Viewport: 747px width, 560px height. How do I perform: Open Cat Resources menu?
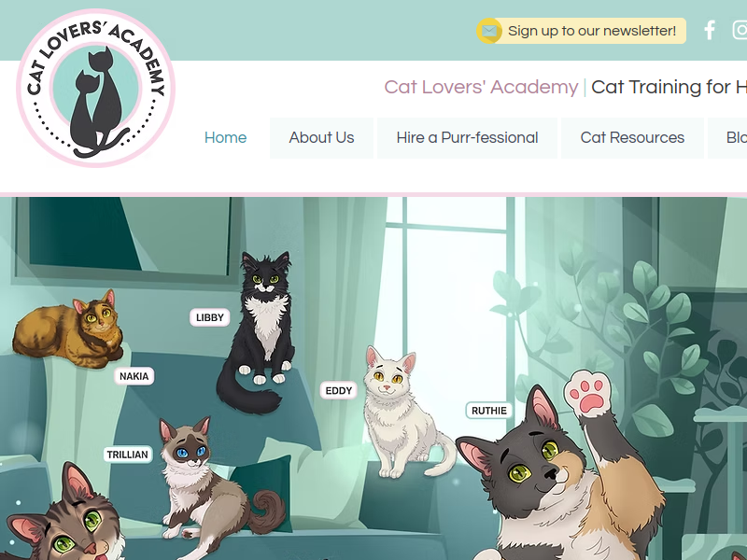click(632, 137)
